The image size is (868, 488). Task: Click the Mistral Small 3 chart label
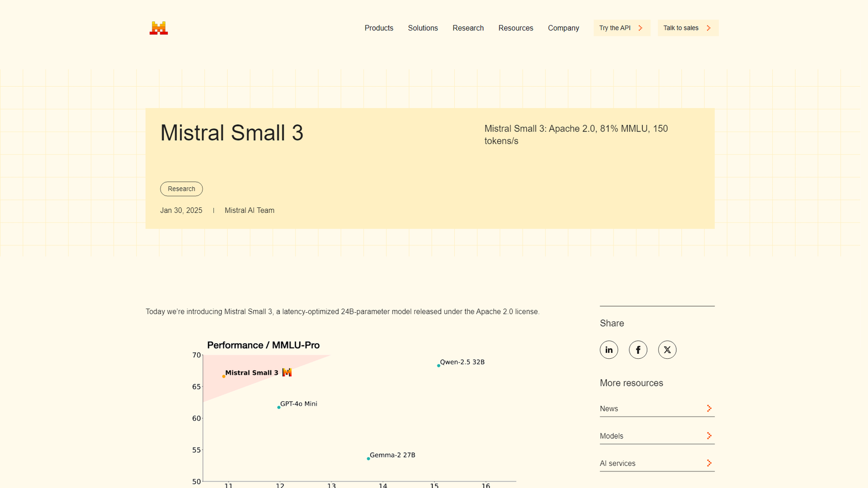coord(252,373)
